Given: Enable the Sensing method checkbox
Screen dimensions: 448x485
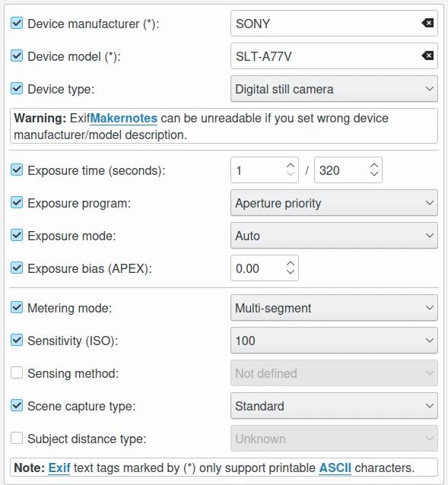Looking at the screenshot, I should [x=17, y=372].
